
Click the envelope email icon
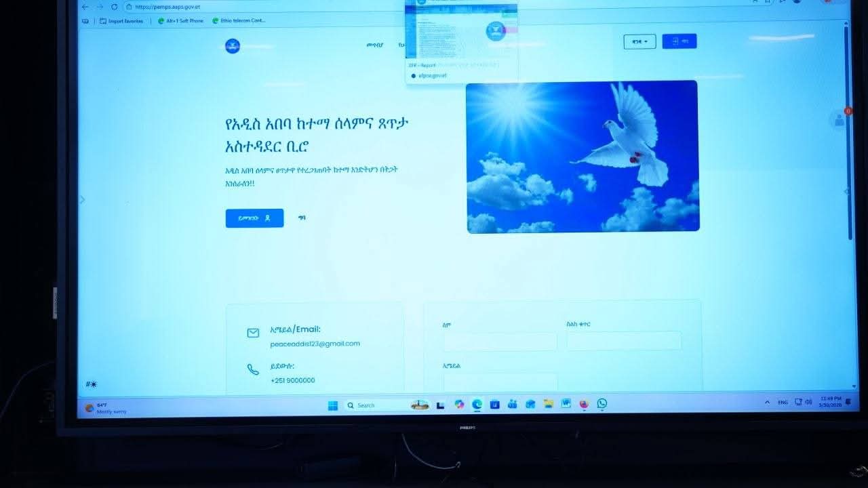(x=253, y=333)
